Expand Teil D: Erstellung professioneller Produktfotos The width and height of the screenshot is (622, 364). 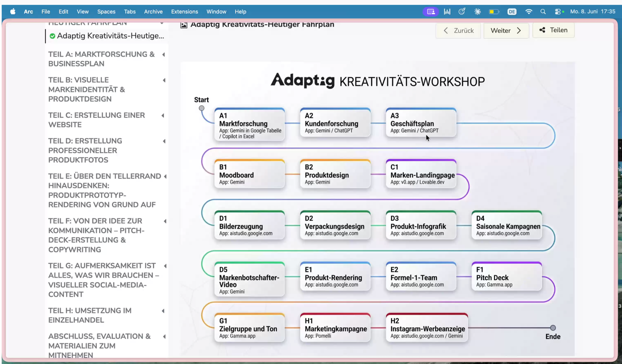tap(164, 141)
